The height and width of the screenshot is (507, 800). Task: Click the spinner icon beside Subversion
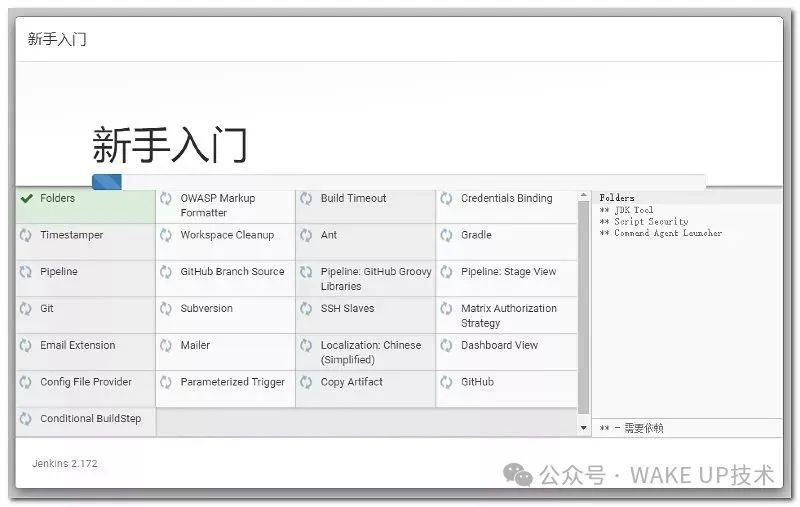click(x=166, y=309)
